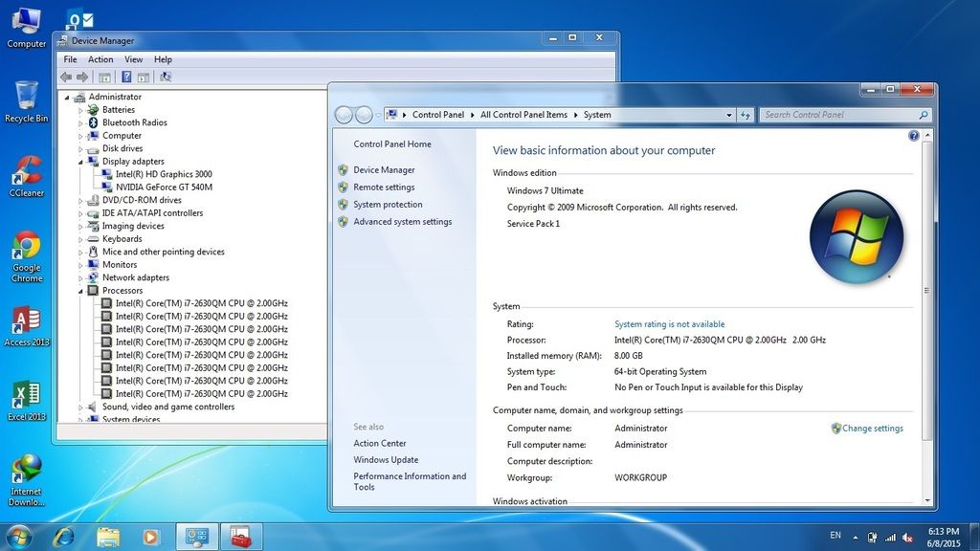Open the Action Center link

[x=379, y=444]
